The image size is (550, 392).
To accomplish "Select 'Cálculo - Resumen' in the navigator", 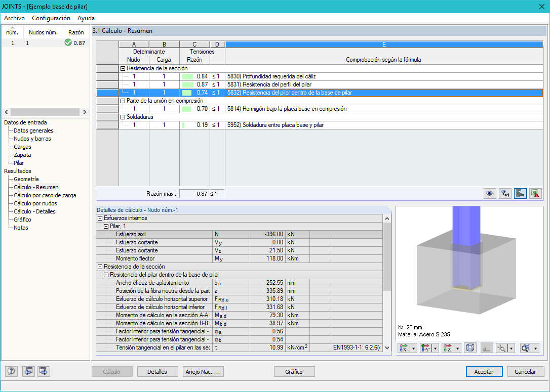I will pyautogui.click(x=36, y=187).
